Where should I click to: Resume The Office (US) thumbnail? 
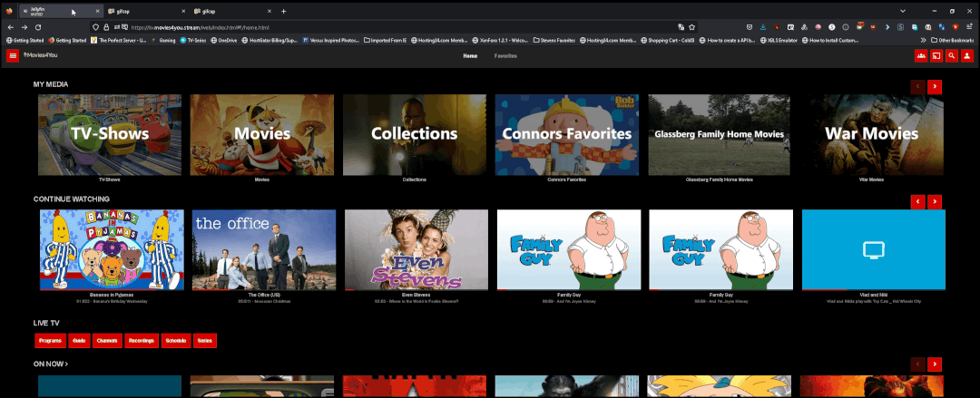(264, 249)
